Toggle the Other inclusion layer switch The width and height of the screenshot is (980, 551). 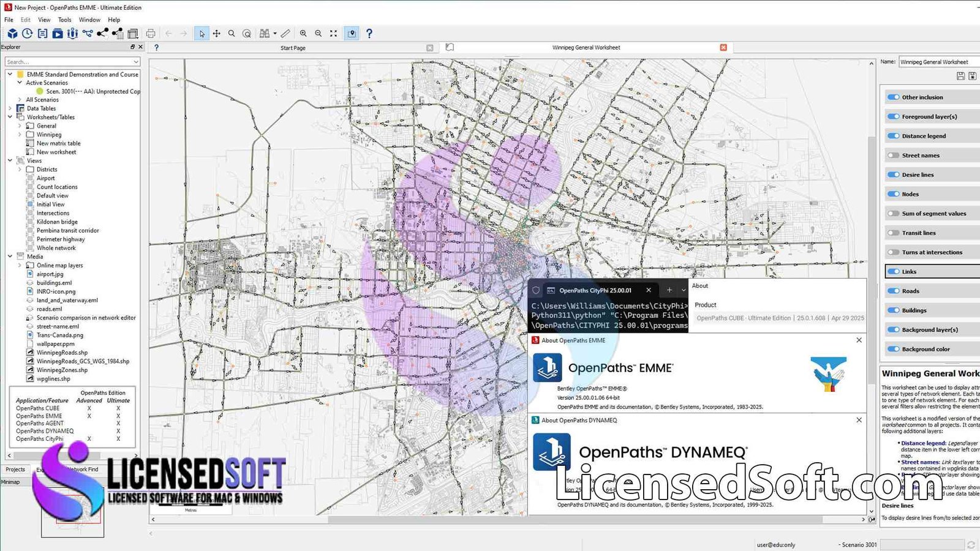pyautogui.click(x=894, y=97)
